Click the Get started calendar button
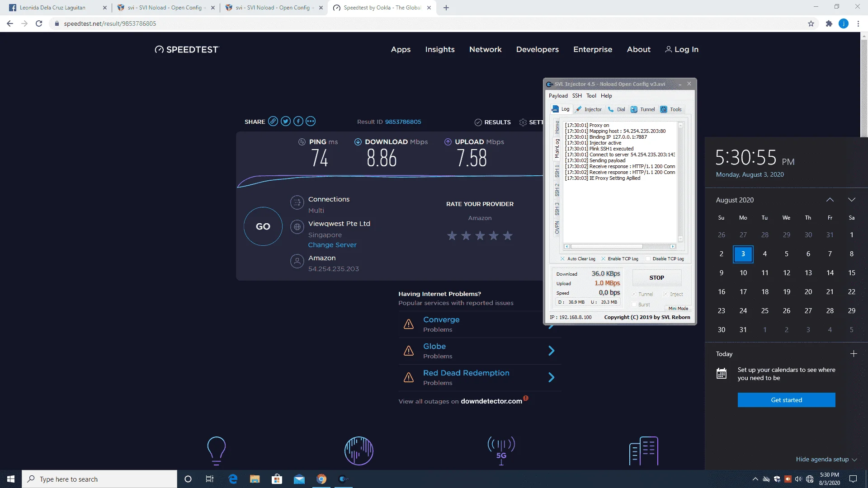This screenshot has height=488, width=868. click(787, 400)
